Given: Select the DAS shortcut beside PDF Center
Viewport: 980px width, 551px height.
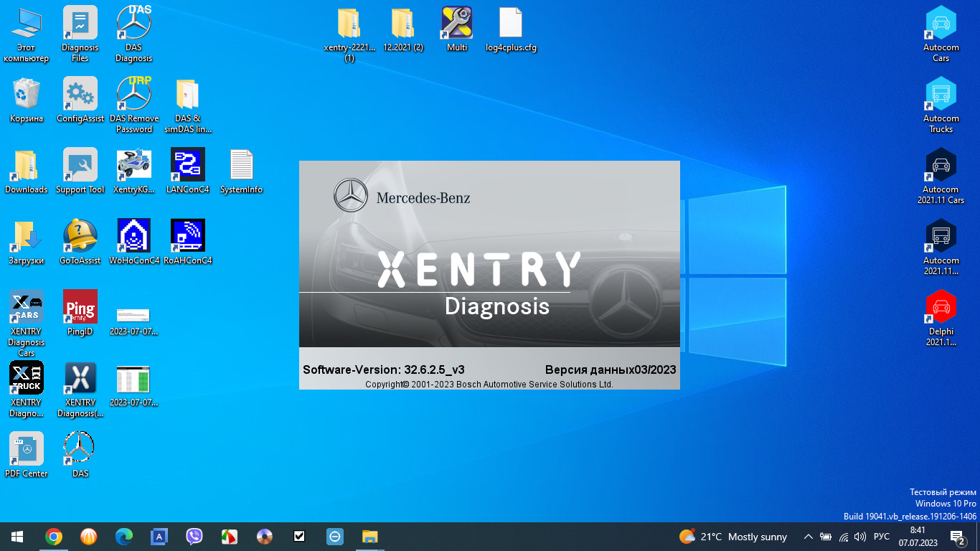Looking at the screenshot, I should pos(80,454).
